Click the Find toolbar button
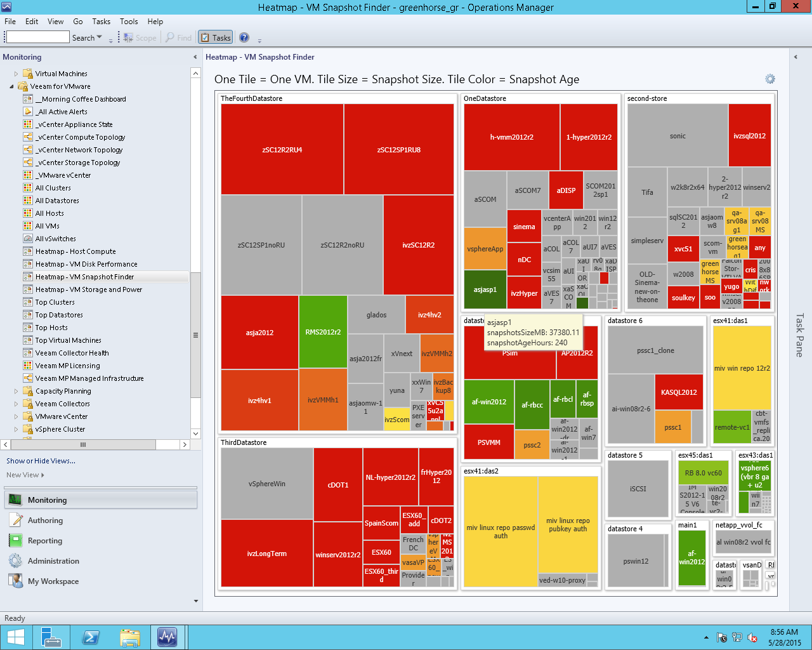This screenshot has width=812, height=650. [x=178, y=37]
